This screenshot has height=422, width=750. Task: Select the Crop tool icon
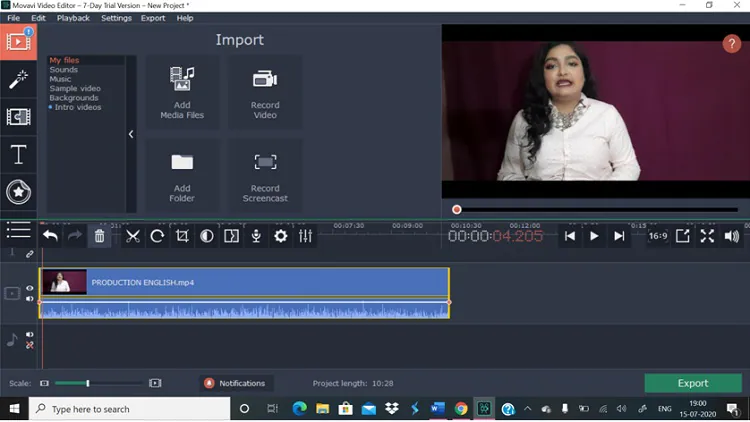tap(182, 236)
